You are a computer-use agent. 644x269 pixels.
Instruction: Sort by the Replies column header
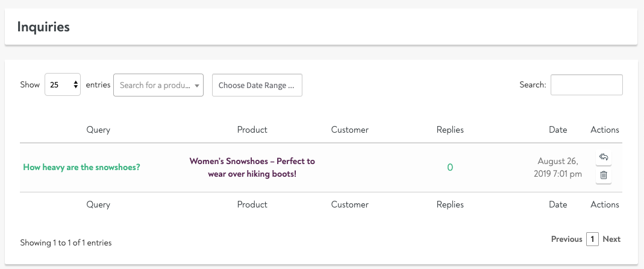pyautogui.click(x=450, y=130)
